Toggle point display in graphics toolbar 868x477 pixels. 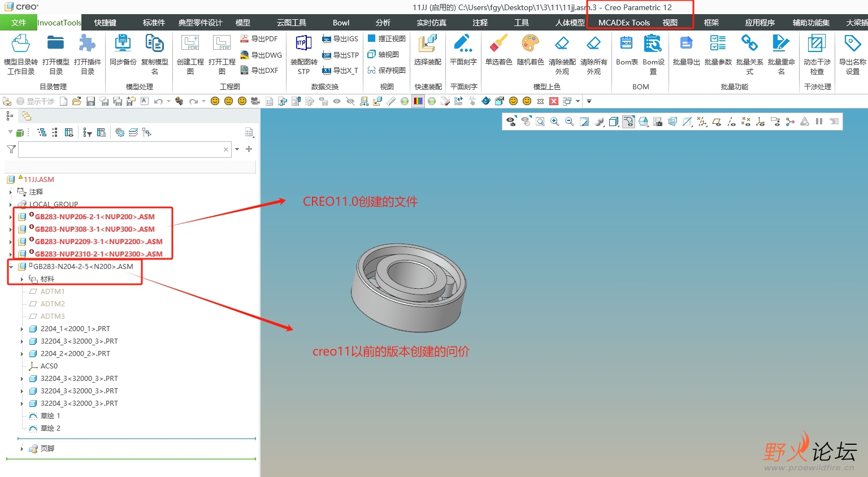tap(746, 122)
